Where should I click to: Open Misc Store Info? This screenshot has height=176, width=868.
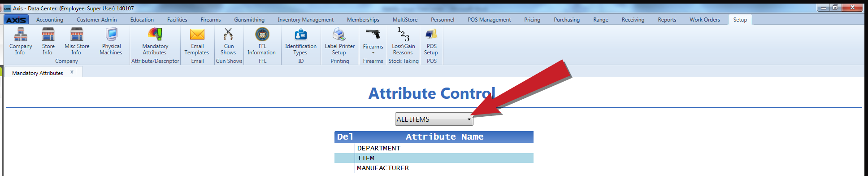[x=77, y=41]
